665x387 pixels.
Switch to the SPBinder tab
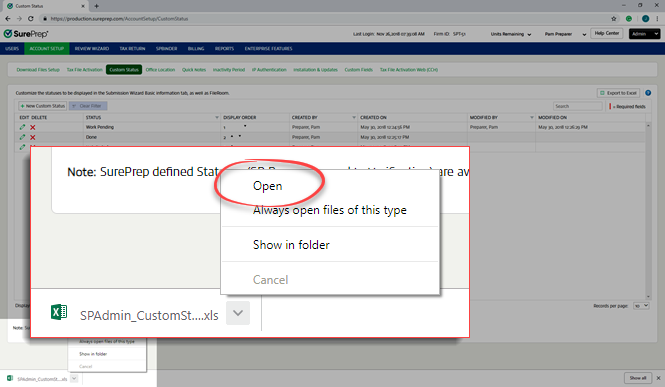(166, 49)
